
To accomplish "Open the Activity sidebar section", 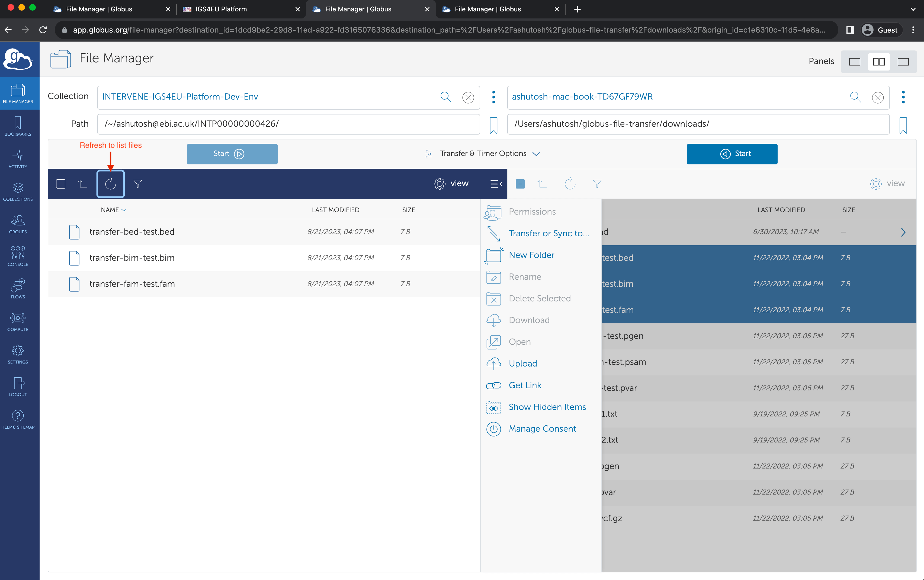I will [18, 159].
